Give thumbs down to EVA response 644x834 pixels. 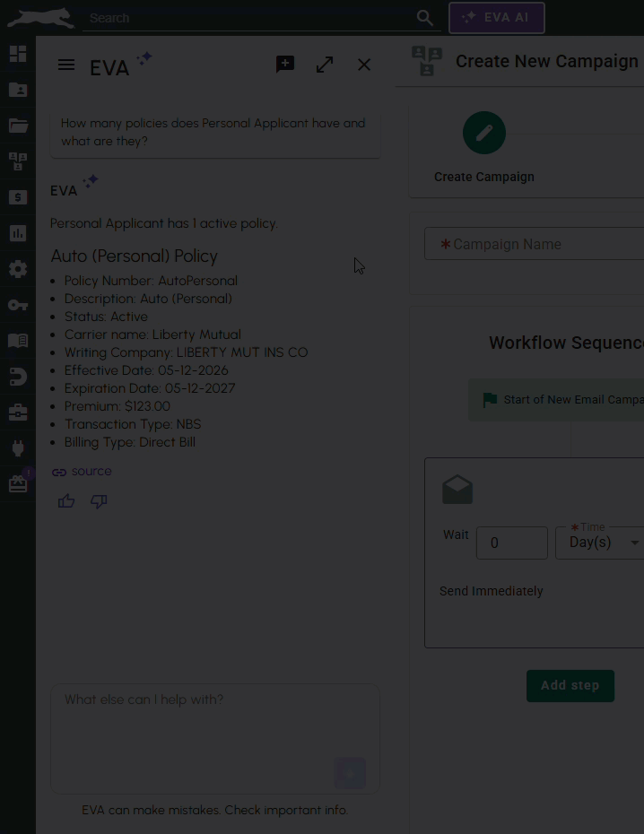point(99,501)
